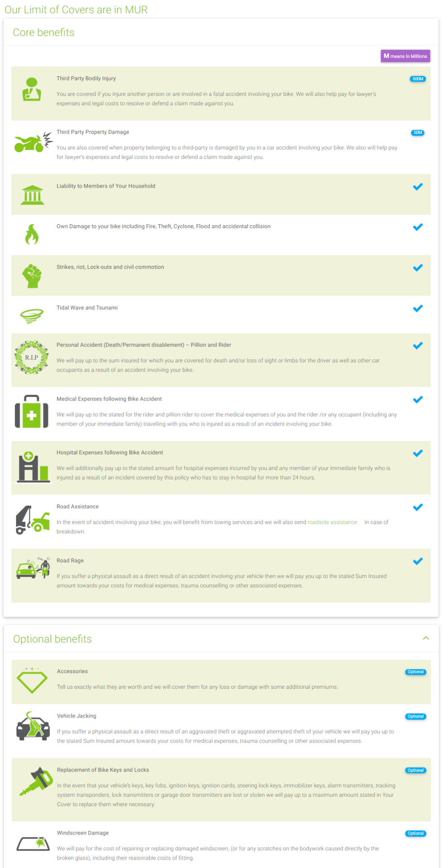Click the 500M limit badge
Viewport: 442px width, 868px height.
(418, 79)
